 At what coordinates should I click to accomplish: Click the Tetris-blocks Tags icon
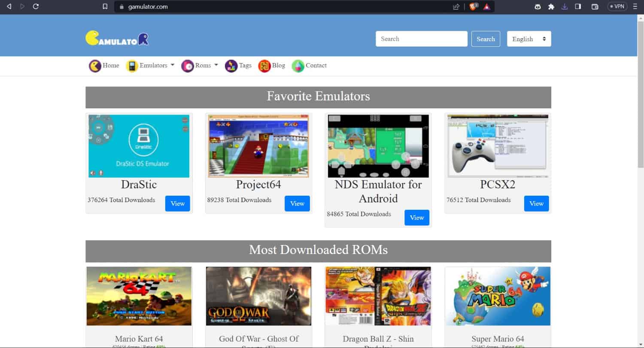coord(231,66)
